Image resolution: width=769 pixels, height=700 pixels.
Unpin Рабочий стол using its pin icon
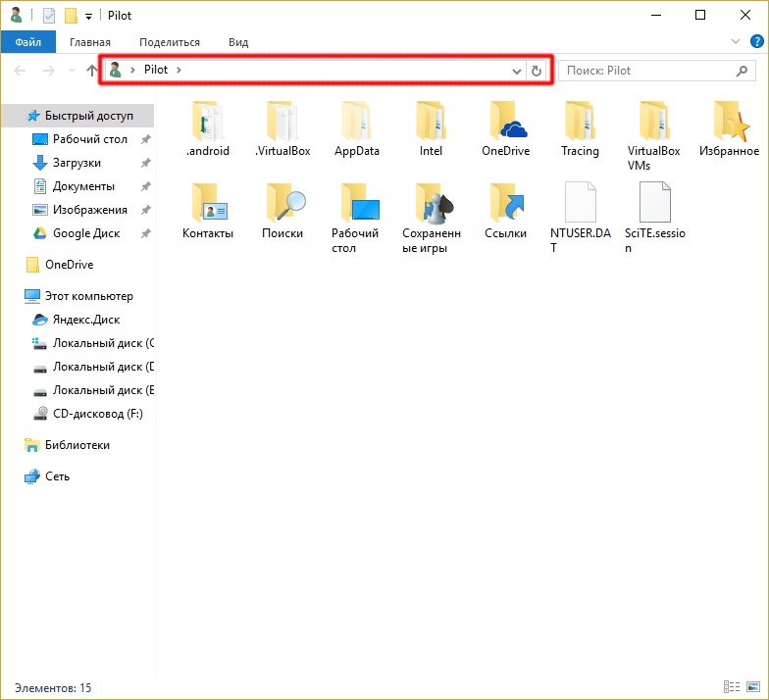(x=145, y=139)
